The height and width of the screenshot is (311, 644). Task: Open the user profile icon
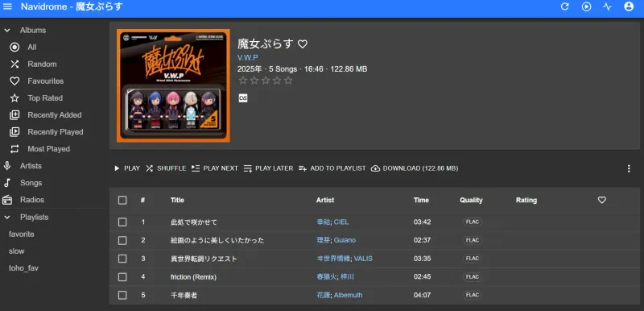coord(629,6)
